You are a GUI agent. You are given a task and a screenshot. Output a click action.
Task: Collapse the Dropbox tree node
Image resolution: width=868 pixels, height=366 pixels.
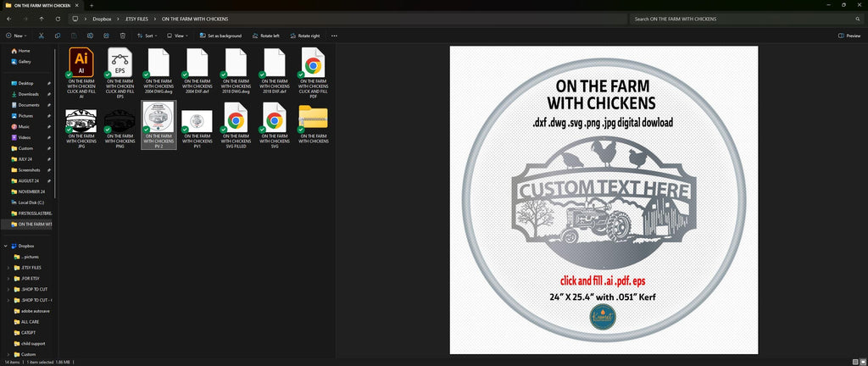point(6,246)
